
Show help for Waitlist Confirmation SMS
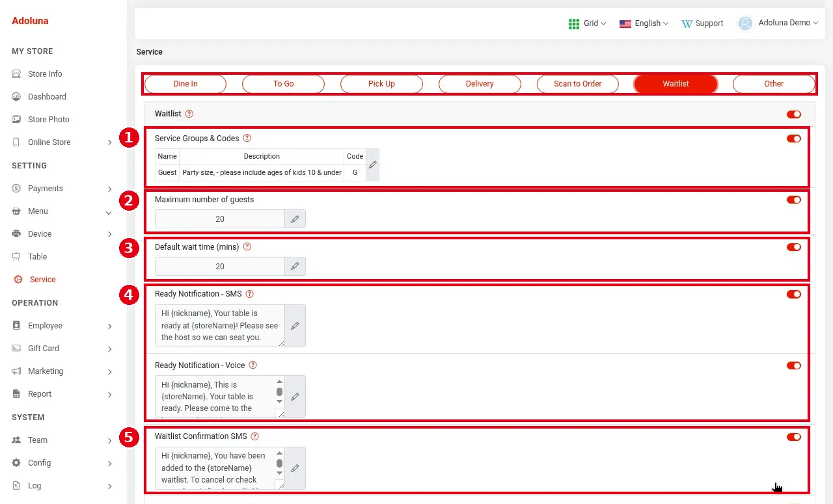pyautogui.click(x=254, y=436)
